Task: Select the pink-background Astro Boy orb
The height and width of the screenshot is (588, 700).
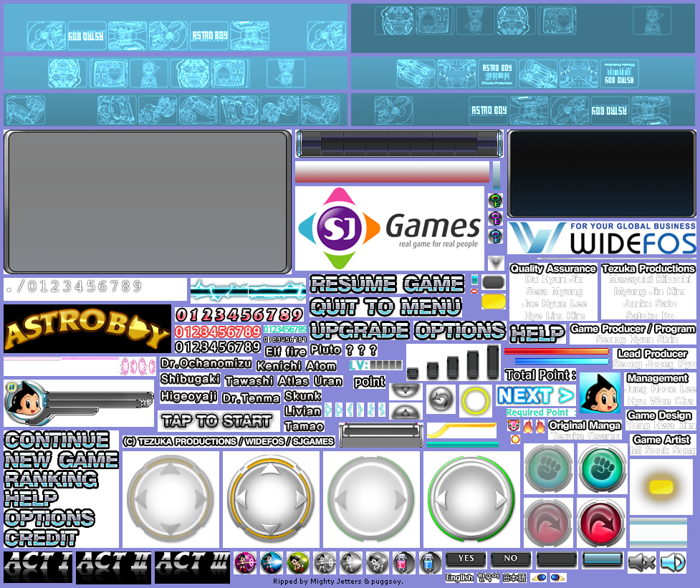Action: click(245, 562)
